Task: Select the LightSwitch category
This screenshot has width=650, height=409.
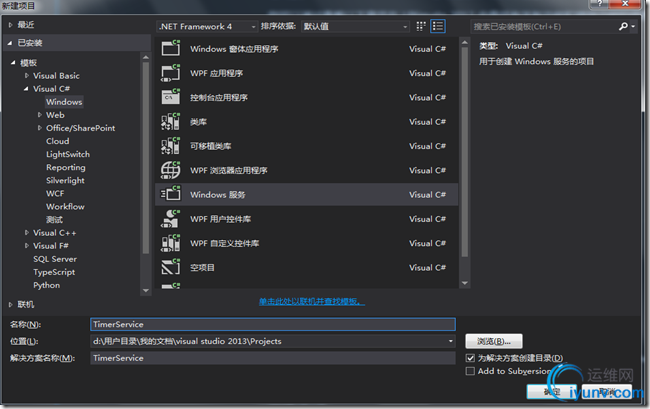Action: [68, 154]
